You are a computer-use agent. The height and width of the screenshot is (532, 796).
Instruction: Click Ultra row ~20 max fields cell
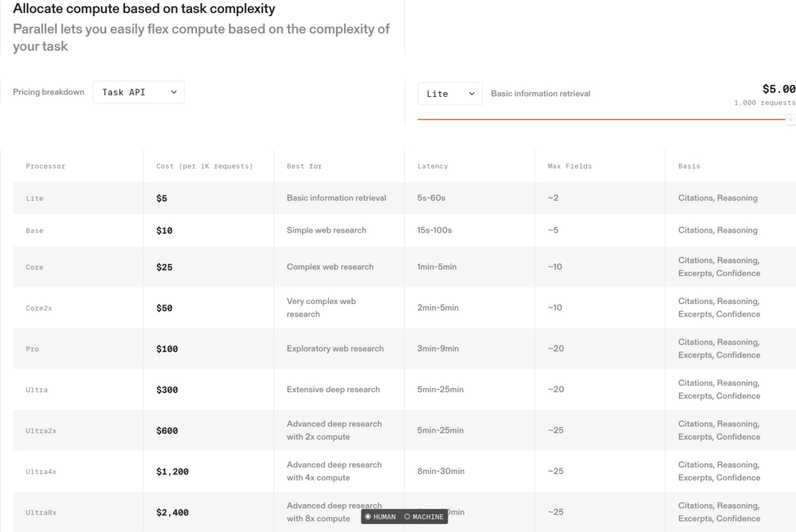pos(556,389)
